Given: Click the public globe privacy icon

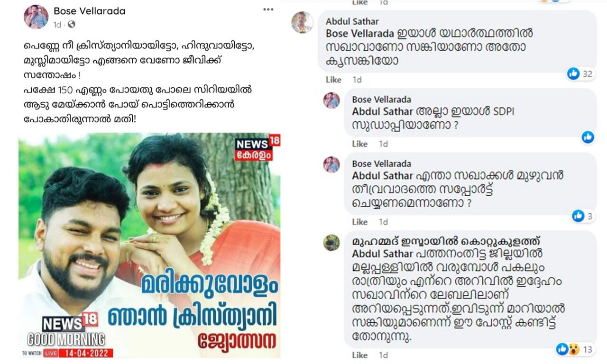Looking at the screenshot, I should (71, 24).
